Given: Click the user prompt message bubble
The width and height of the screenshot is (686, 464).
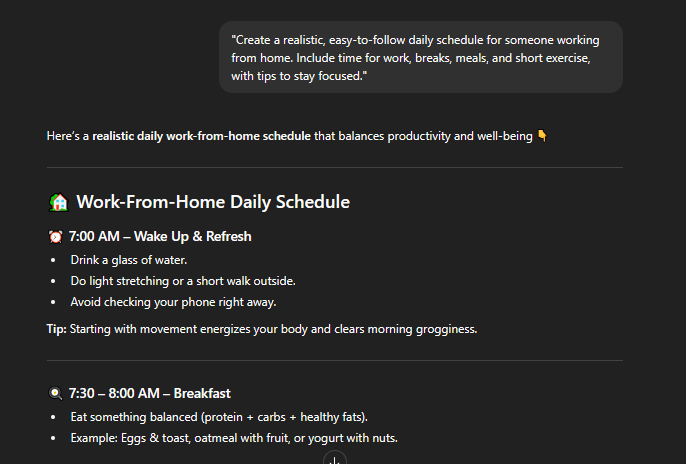Looking at the screenshot, I should [x=421, y=57].
